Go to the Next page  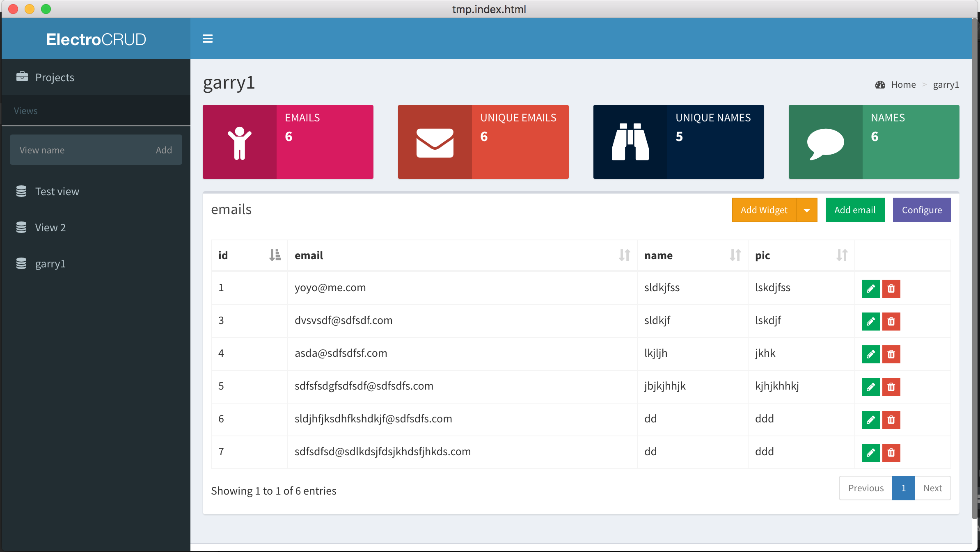point(933,488)
